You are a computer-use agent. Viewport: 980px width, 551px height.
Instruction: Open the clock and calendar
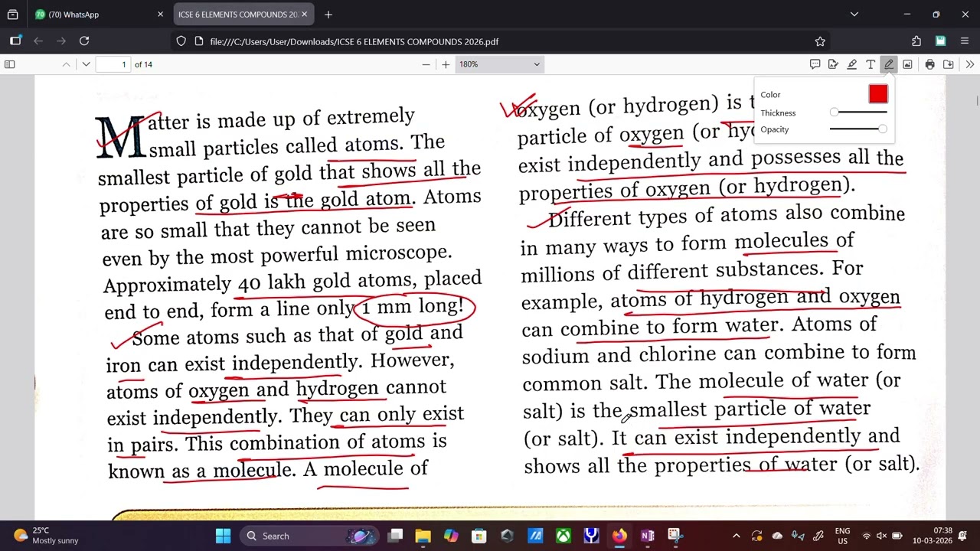933,536
